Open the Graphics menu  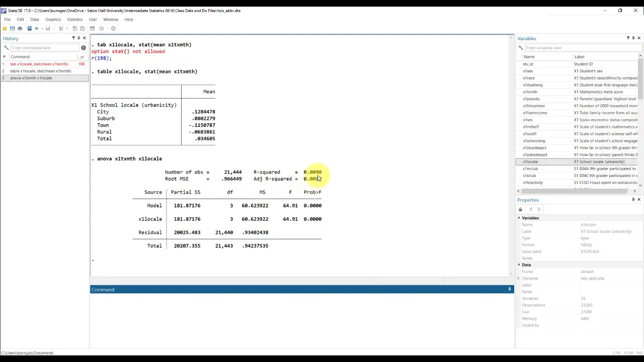click(53, 20)
